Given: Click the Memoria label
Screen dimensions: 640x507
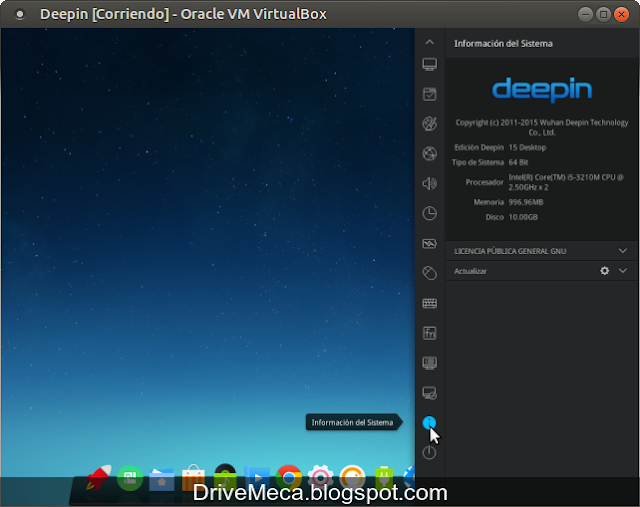Looking at the screenshot, I should point(489,202).
